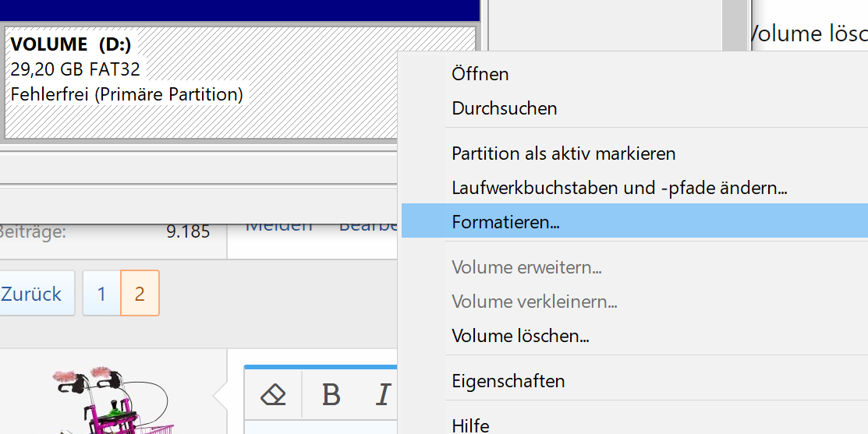Toggle bold text formatting icon
This screenshot has height=434, width=868.
331,395
